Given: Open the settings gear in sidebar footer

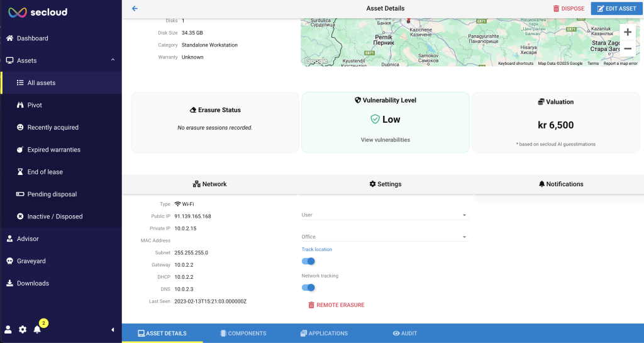Looking at the screenshot, I should [23, 329].
